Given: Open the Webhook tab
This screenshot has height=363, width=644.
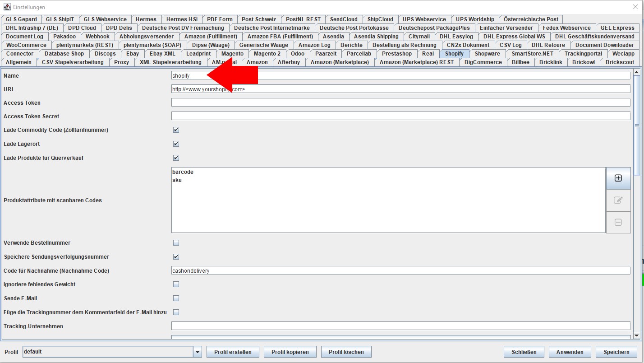Looking at the screenshot, I should [x=97, y=37].
